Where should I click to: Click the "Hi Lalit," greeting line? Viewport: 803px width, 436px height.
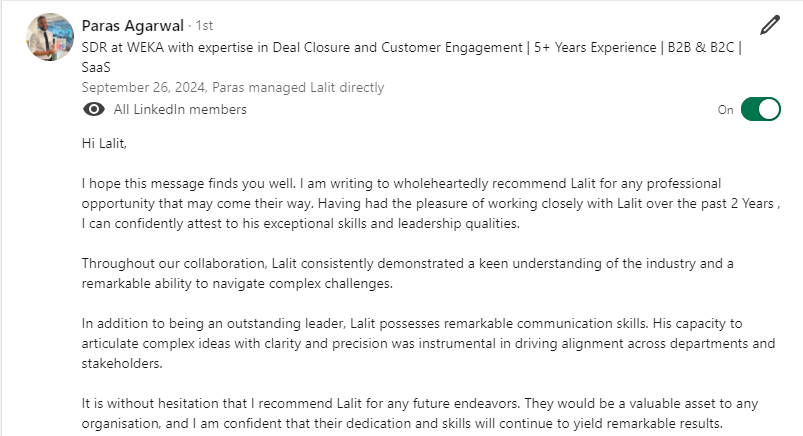pyautogui.click(x=105, y=144)
